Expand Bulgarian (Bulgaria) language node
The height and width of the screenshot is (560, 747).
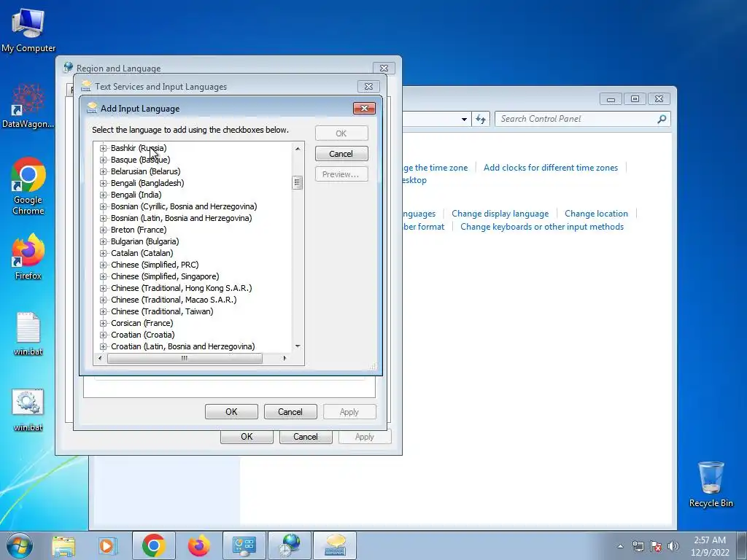click(103, 241)
